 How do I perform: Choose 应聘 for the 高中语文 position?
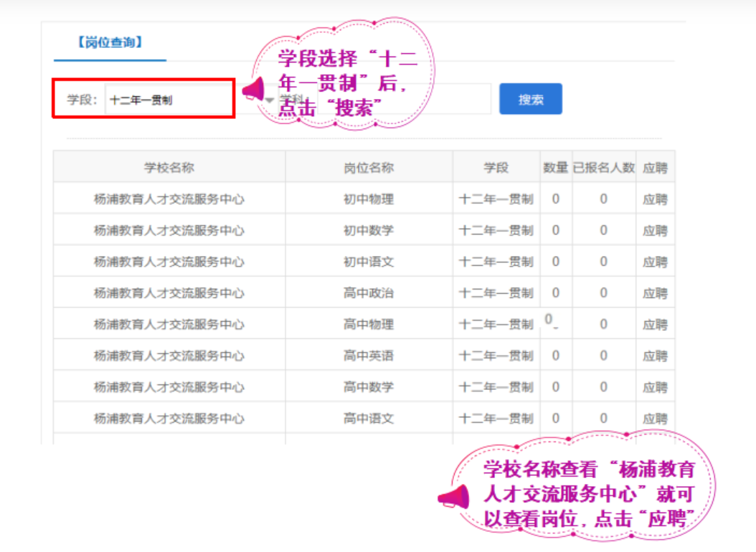tap(654, 419)
